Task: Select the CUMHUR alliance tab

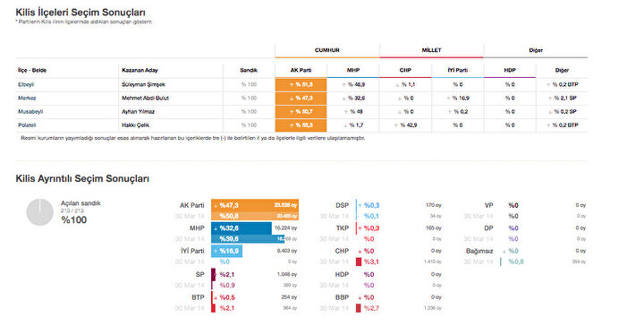Action: click(x=327, y=50)
